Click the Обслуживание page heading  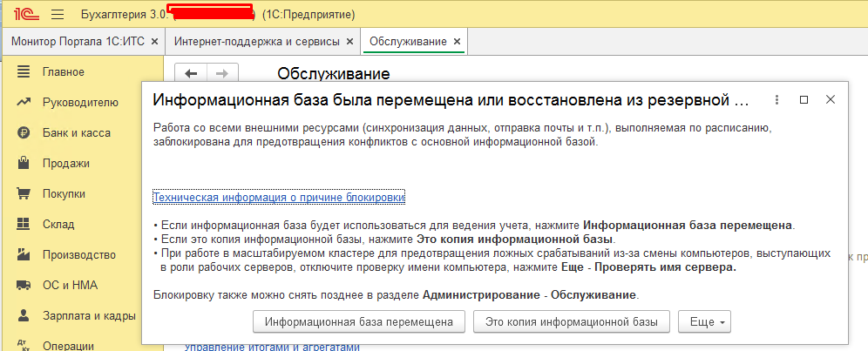(x=333, y=74)
